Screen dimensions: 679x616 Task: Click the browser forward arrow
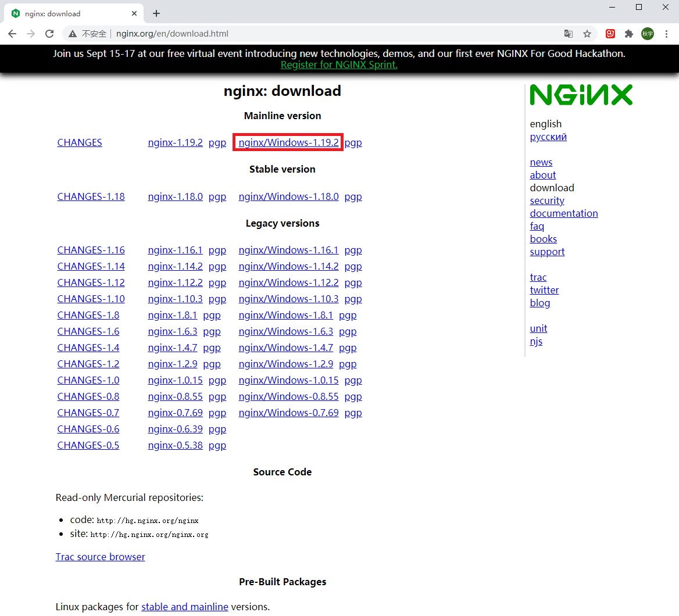coord(31,34)
